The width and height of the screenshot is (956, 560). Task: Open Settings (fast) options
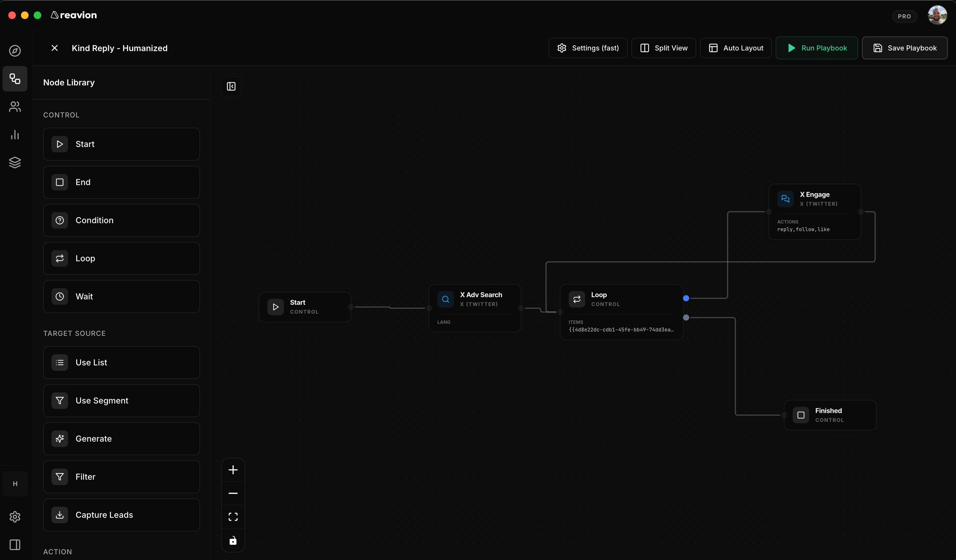point(588,48)
